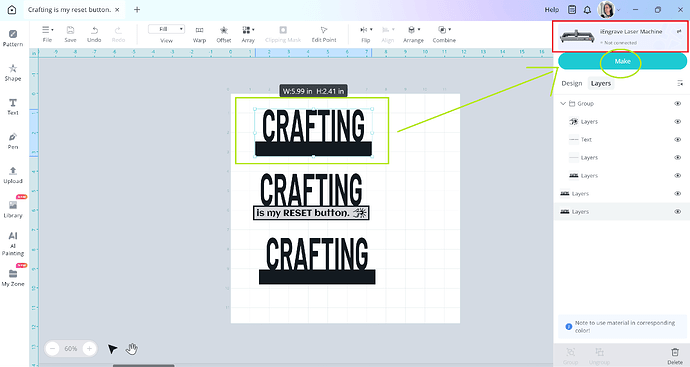Open the Library panel
This screenshot has width=690, height=367.
tap(13, 209)
